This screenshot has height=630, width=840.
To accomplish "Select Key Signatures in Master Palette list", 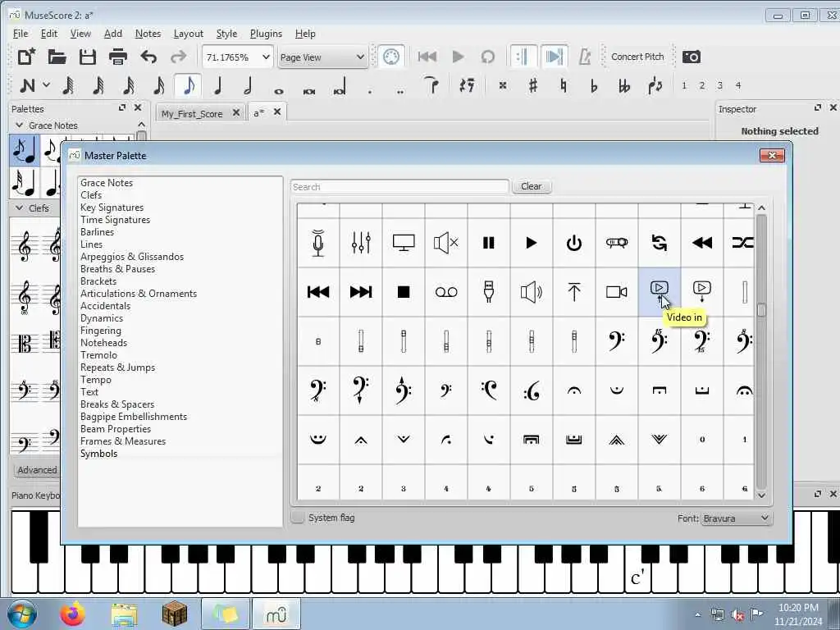I will pos(112,208).
